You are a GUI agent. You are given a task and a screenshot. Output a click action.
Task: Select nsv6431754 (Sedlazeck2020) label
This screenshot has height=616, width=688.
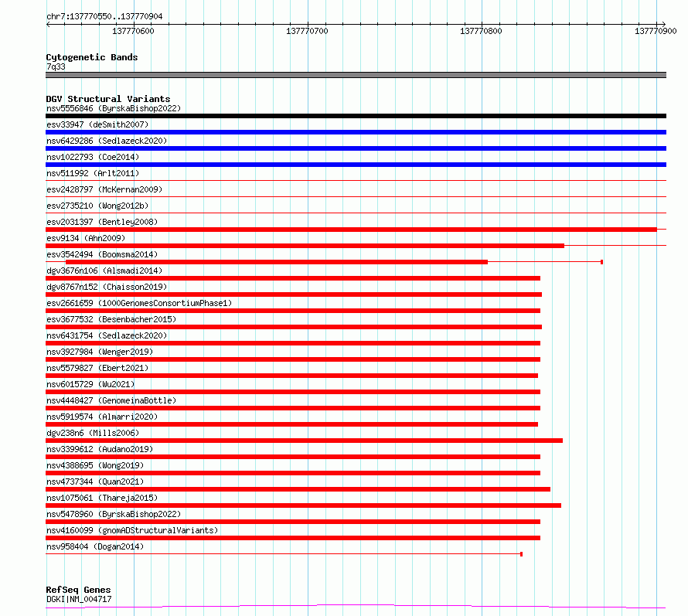pos(107,335)
